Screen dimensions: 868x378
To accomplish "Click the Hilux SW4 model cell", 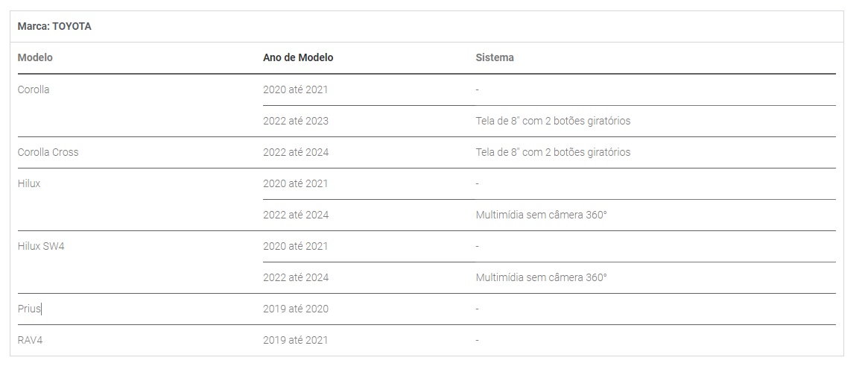I will [x=41, y=246].
